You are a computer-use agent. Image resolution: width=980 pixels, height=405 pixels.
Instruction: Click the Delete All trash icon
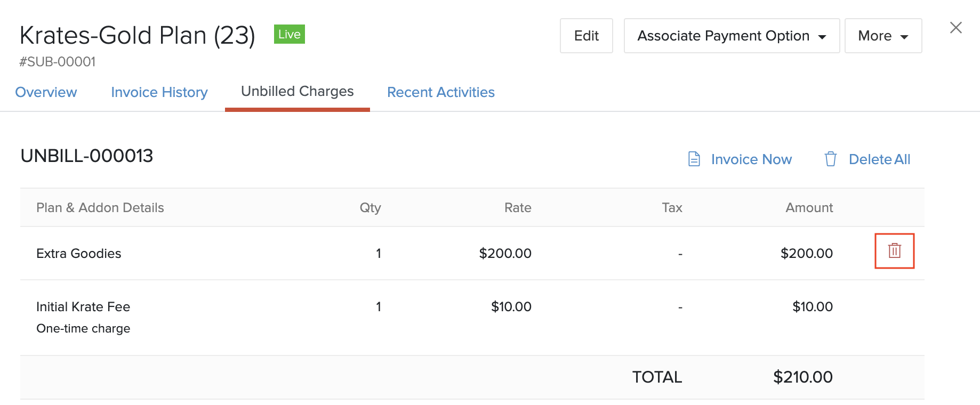830,159
